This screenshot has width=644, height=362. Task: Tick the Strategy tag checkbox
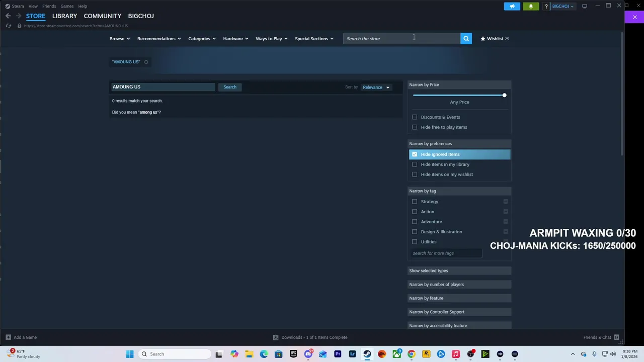click(415, 202)
